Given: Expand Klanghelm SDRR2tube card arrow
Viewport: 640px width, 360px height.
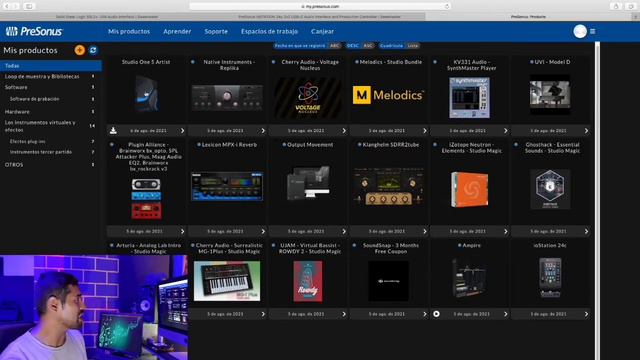Looking at the screenshot, I should point(425,231).
